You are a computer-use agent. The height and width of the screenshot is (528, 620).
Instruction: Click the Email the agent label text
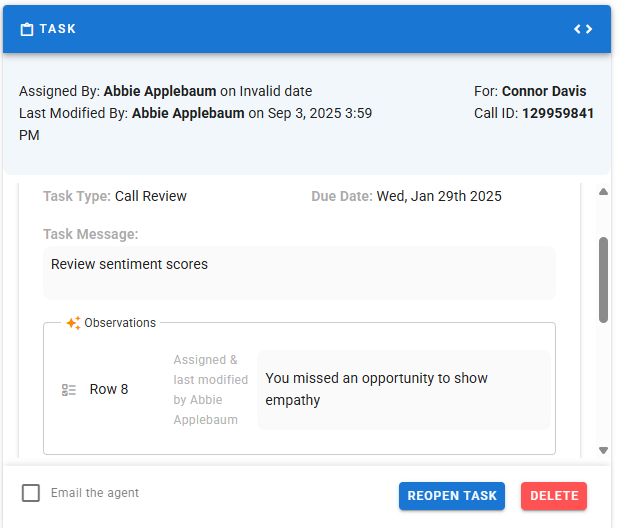95,493
